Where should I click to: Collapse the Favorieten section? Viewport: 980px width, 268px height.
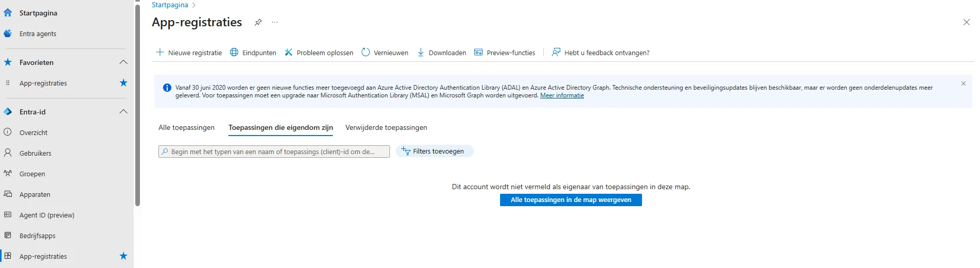123,62
